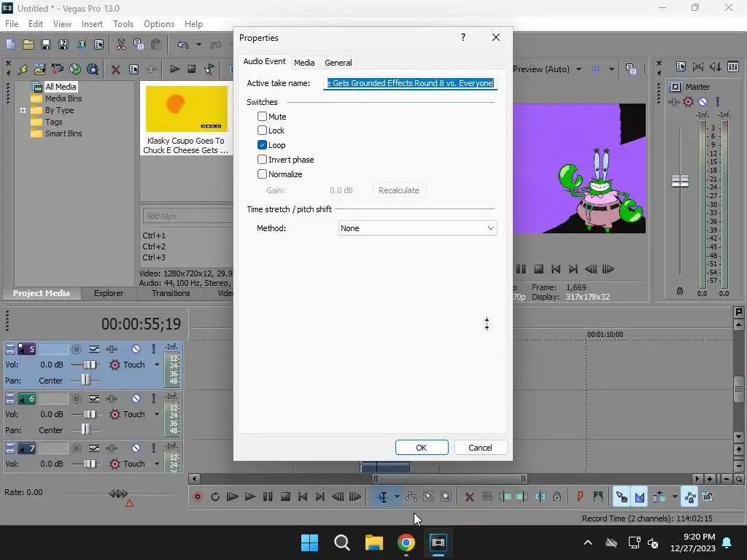Click the Delete X icon in timeline toolbar
The width and height of the screenshot is (747, 560).
pyautogui.click(x=469, y=497)
